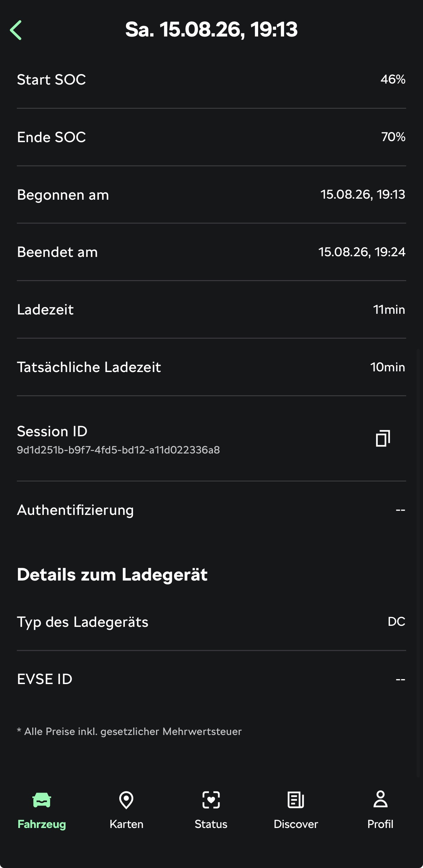
Task: Click the Typ des Ladegeräts row
Action: coord(211,622)
